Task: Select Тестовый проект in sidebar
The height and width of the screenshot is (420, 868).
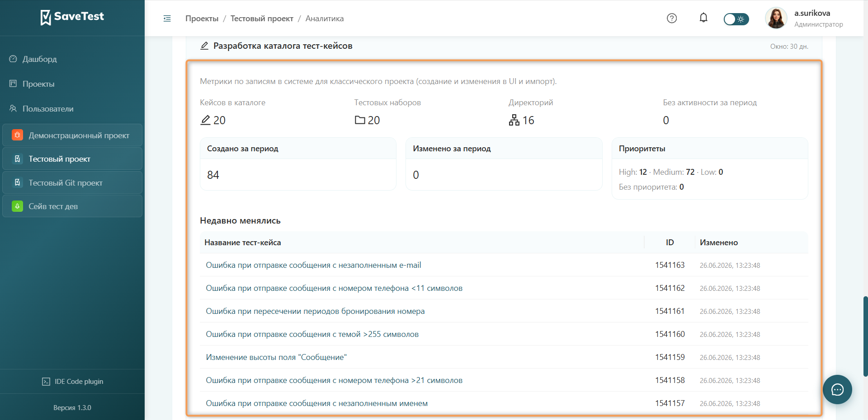Action: [x=72, y=159]
